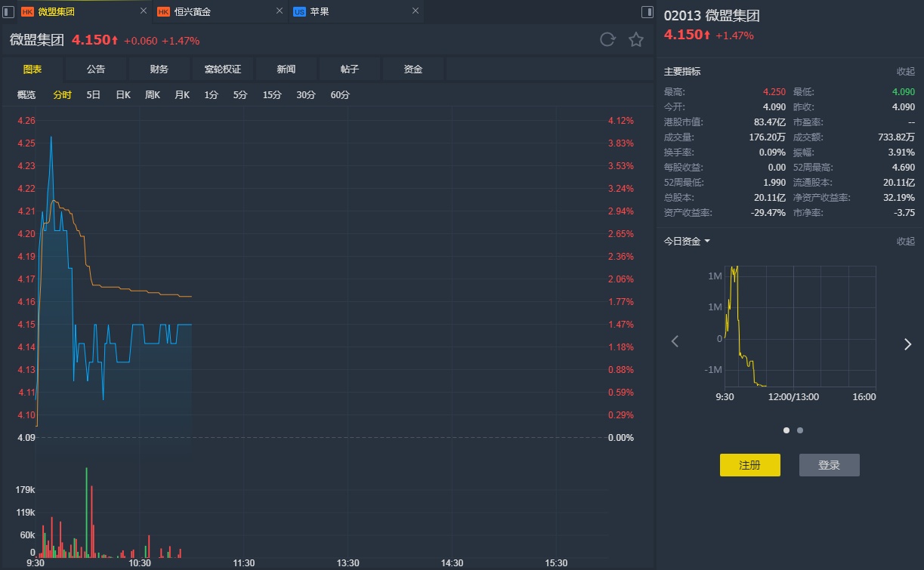Click the 换手率 value 0.09%

click(x=773, y=153)
